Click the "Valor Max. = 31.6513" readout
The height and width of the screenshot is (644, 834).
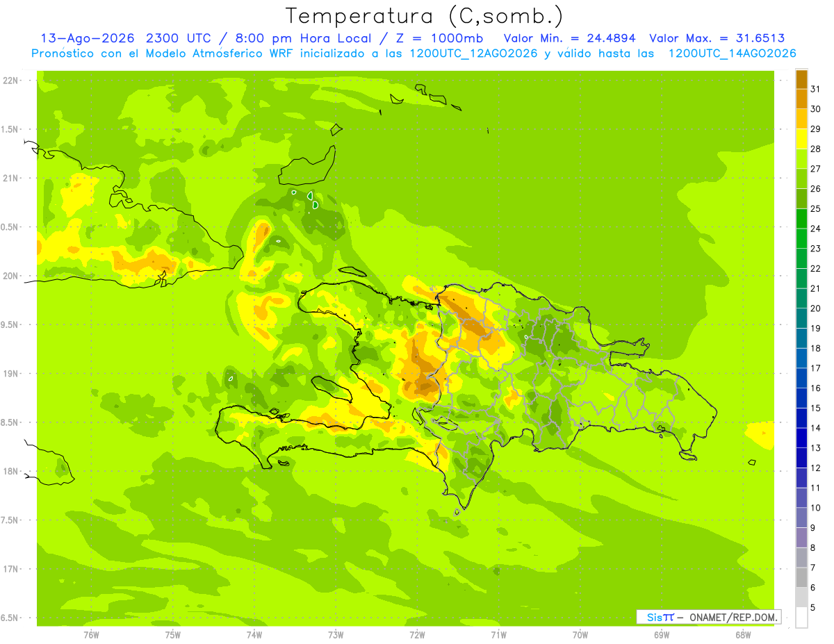point(717,38)
